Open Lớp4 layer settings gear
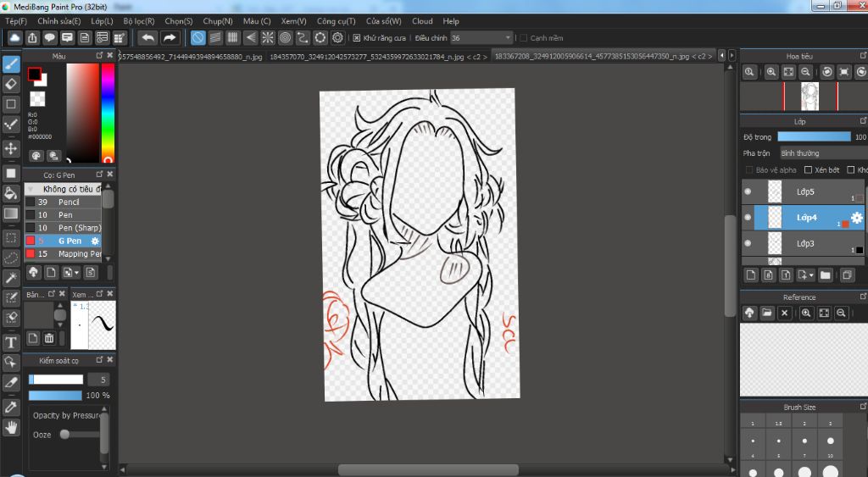This screenshot has height=477, width=868. coord(856,218)
